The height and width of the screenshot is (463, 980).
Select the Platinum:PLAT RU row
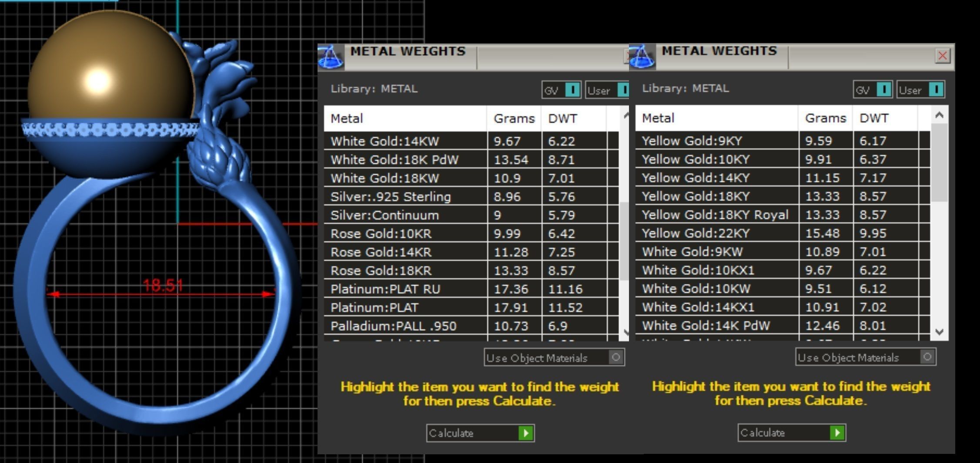pos(472,289)
